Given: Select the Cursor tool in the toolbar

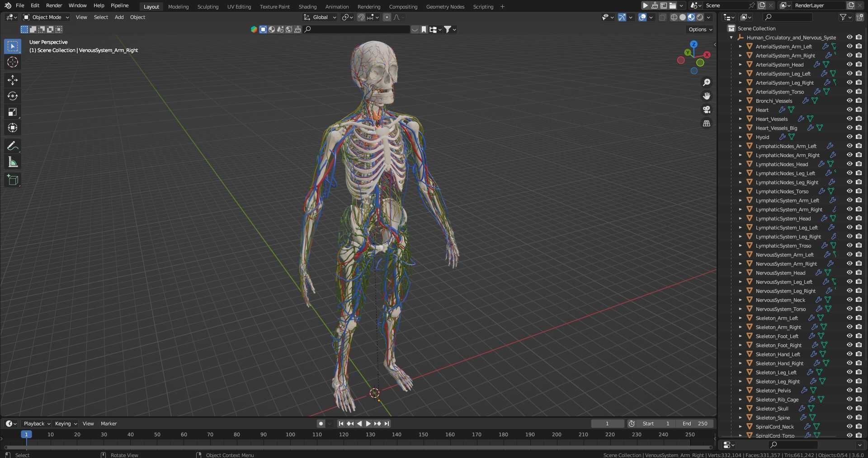Looking at the screenshot, I should (13, 62).
